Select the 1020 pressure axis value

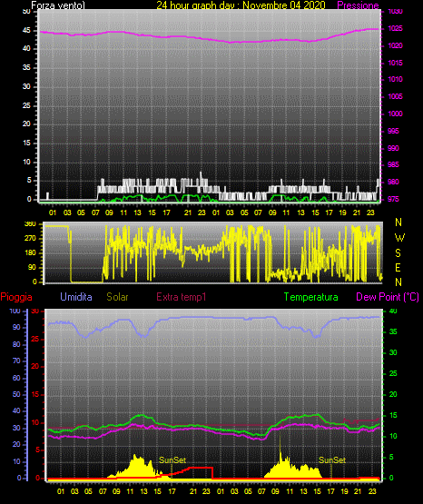(x=395, y=45)
